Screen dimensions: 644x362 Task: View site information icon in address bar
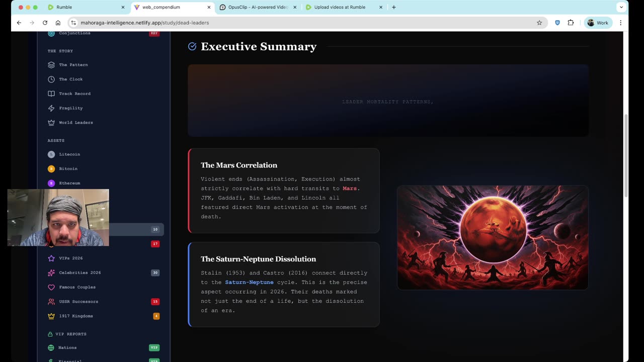73,23
